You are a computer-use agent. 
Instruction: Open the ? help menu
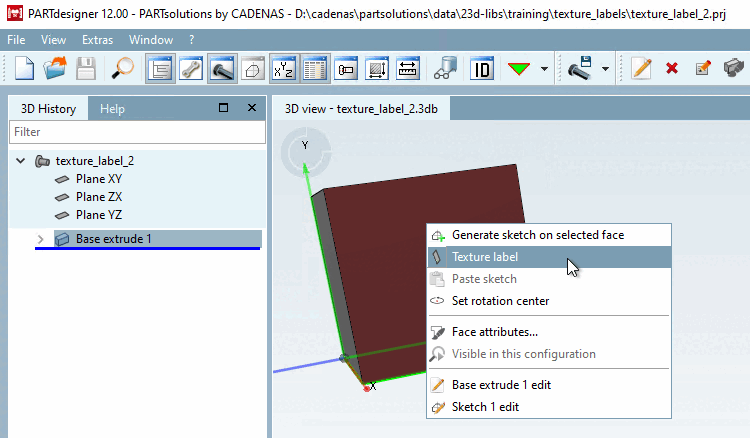(192, 40)
